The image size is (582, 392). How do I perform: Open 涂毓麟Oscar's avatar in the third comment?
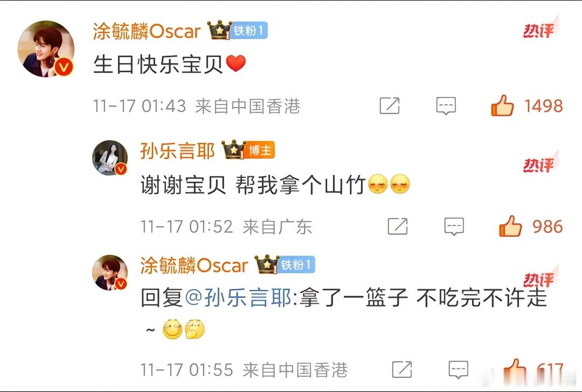[x=110, y=272]
